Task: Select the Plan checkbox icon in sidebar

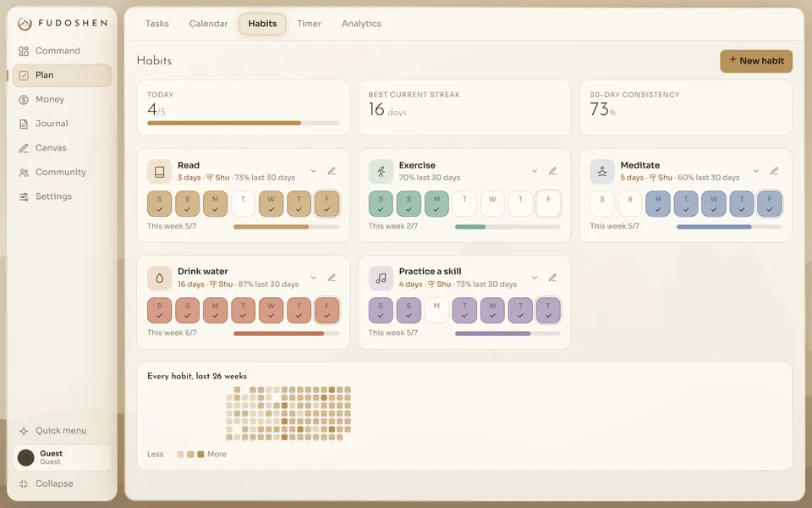Action: 24,75
